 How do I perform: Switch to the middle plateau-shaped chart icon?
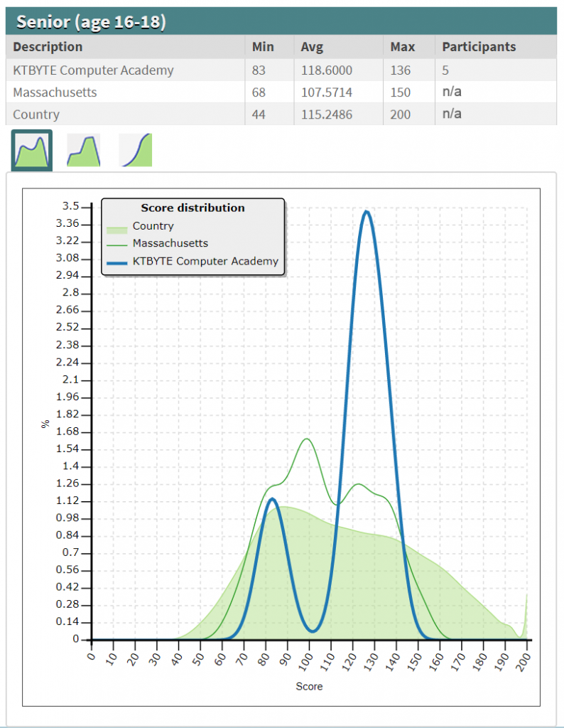(83, 150)
